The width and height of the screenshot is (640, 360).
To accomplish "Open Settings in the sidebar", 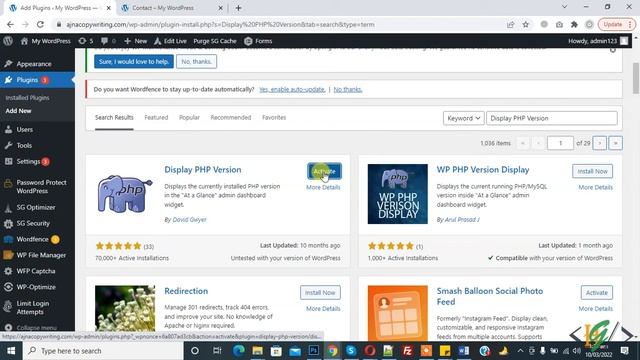I will pos(28,162).
